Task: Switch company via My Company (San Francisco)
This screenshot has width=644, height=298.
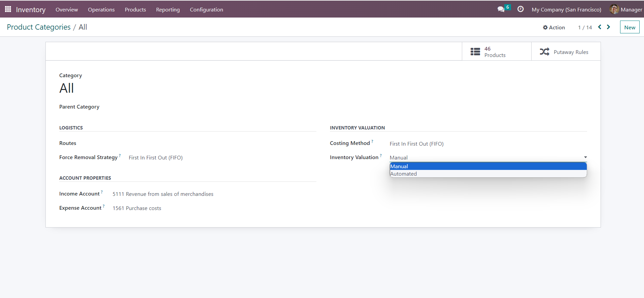Action: point(566,9)
